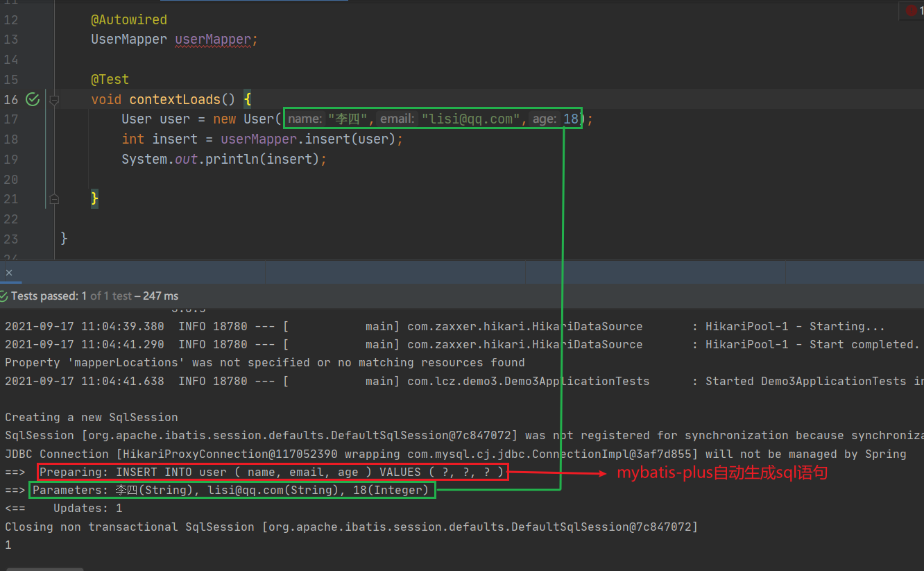Click line number 17 in the gutter
The height and width of the screenshot is (571, 924).
pyautogui.click(x=11, y=119)
